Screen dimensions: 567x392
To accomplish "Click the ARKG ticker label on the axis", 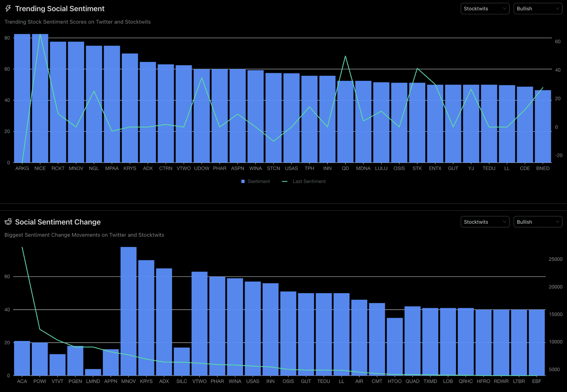I will click(x=22, y=168).
